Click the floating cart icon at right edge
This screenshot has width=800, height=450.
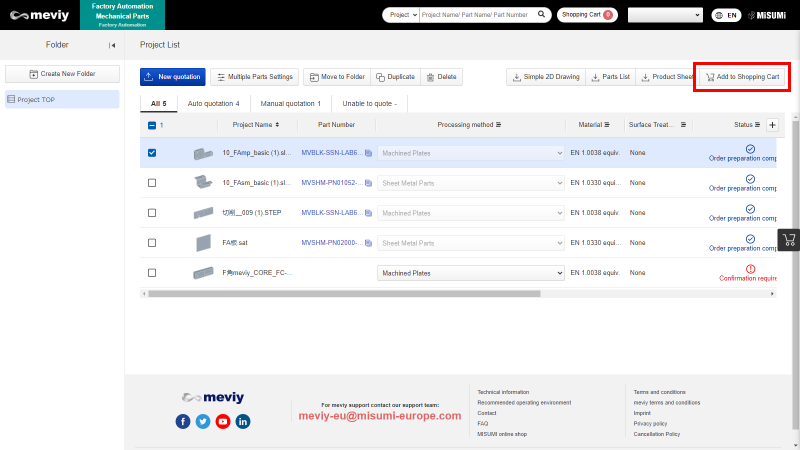(x=789, y=239)
